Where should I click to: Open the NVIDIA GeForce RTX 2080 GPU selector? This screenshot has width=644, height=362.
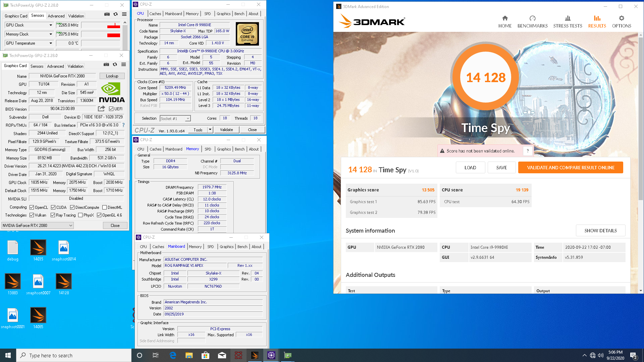(38, 226)
